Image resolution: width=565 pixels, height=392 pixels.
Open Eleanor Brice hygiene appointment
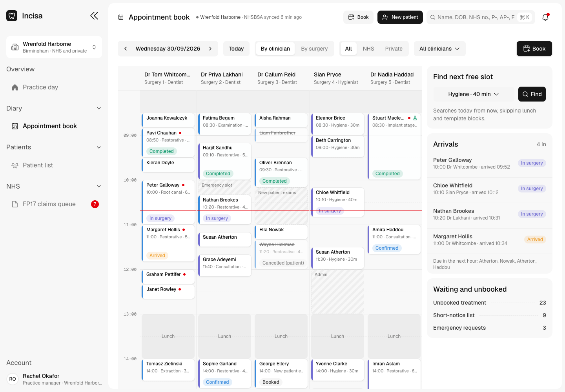(x=338, y=124)
